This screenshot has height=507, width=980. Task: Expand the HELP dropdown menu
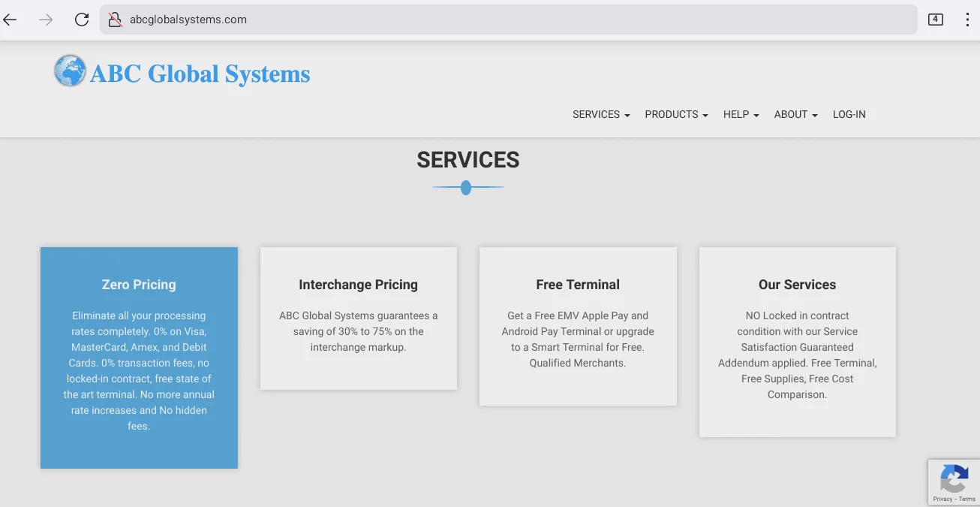tap(741, 114)
